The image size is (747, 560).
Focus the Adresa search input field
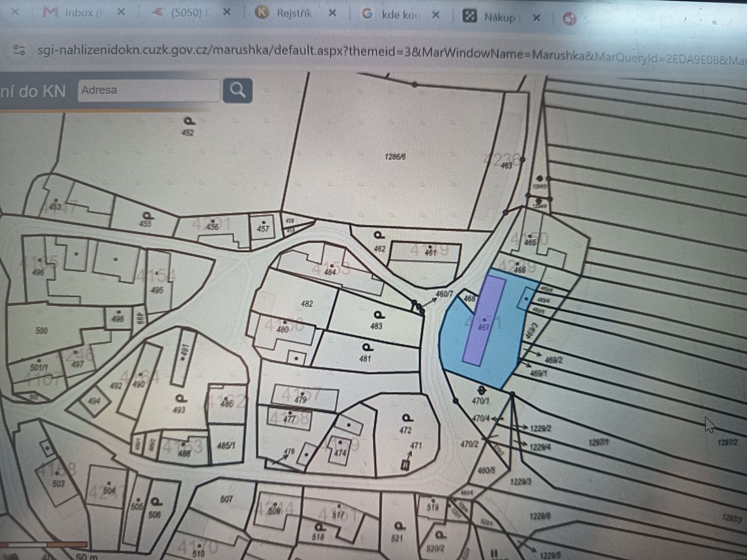click(149, 90)
